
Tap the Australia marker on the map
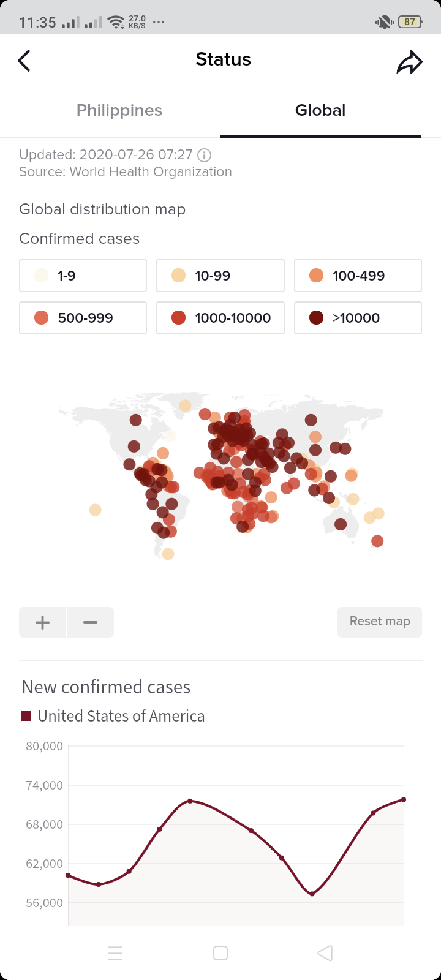click(341, 524)
